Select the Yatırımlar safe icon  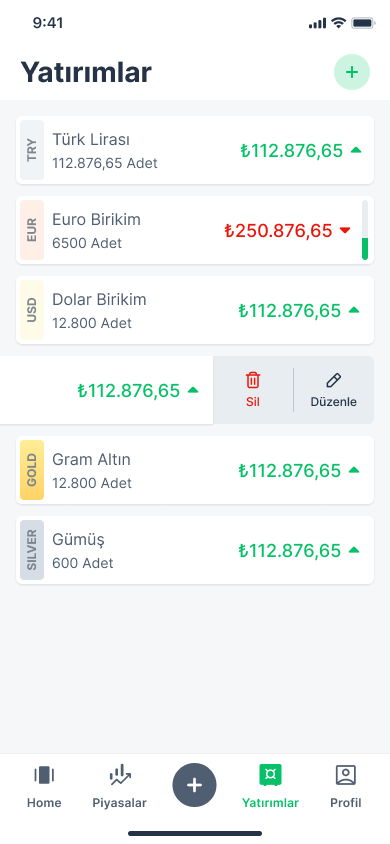pyautogui.click(x=270, y=775)
